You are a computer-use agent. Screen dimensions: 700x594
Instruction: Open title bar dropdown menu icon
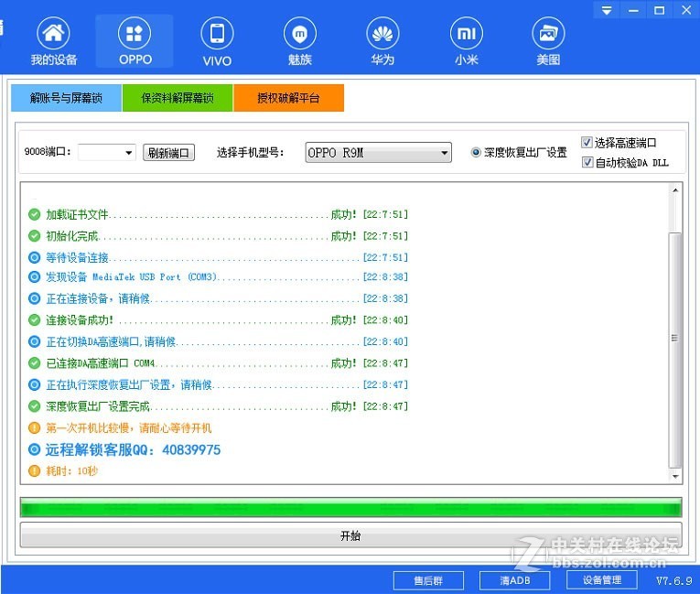[x=607, y=11]
